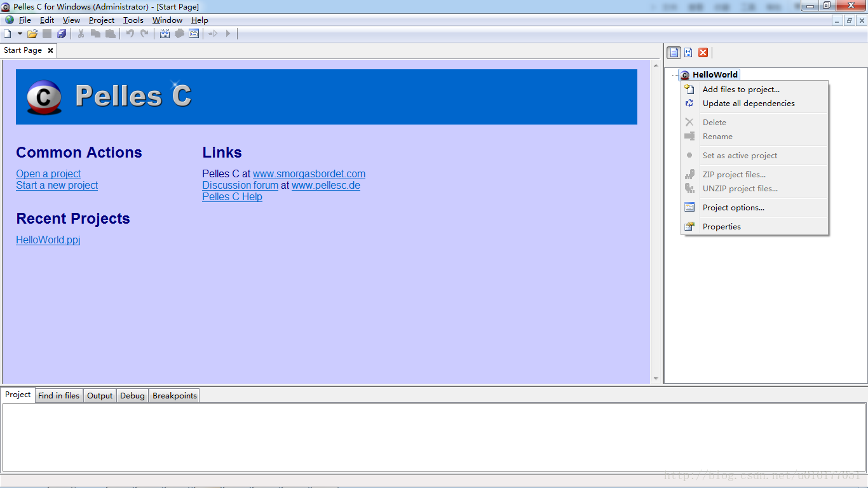Choose Rename in the context menu
Viewport: 868px width, 488px height.
coord(755,137)
